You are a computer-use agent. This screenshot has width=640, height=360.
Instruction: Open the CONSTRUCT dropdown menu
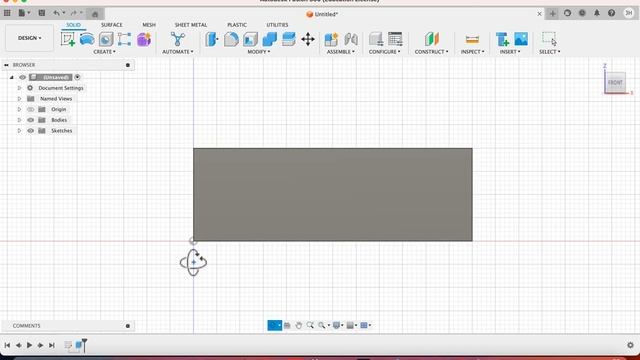[x=431, y=52]
